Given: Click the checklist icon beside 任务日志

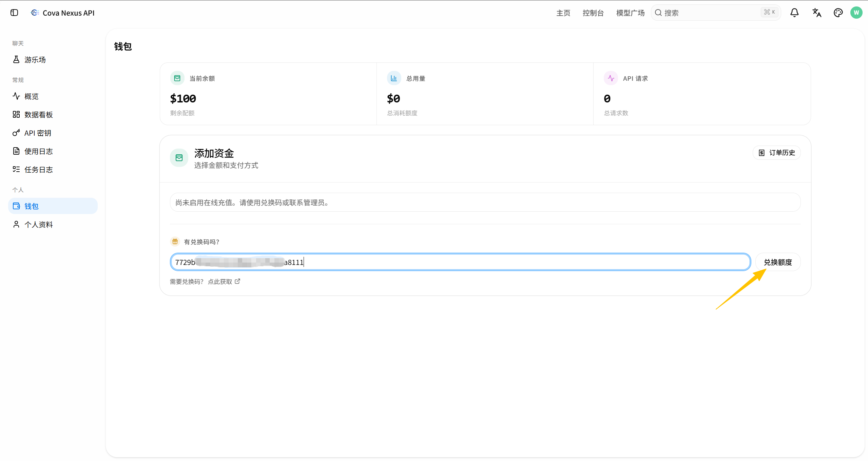Looking at the screenshot, I should pos(16,170).
